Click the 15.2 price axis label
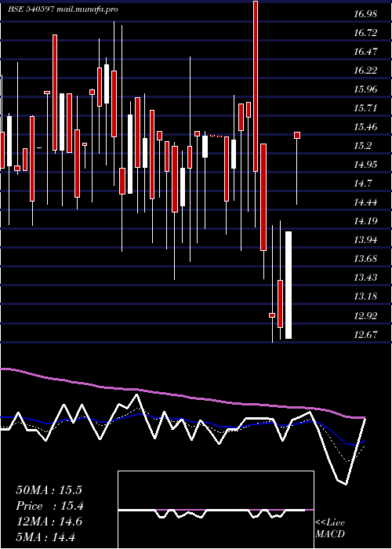Image resolution: width=392 pixels, height=549 pixels. tap(363, 146)
